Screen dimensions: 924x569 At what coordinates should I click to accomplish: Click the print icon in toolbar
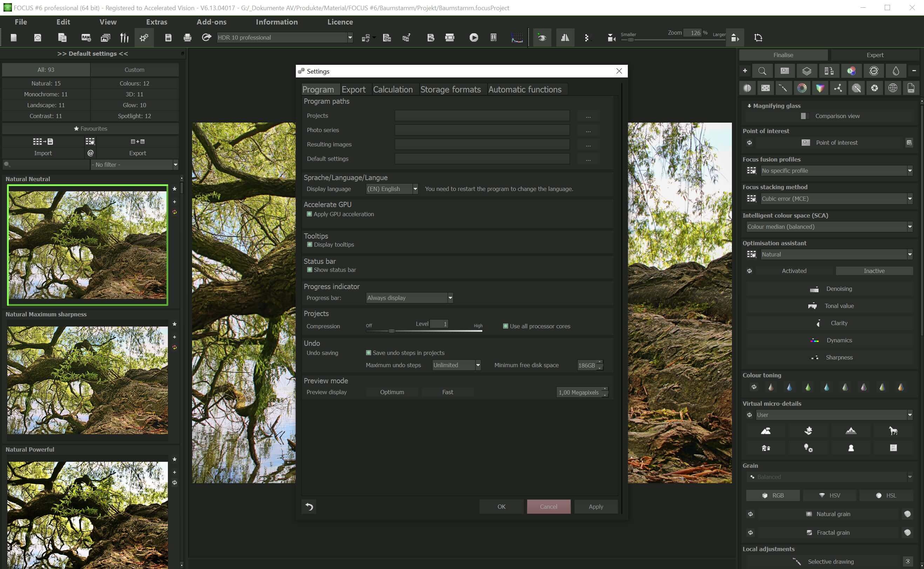(x=187, y=37)
